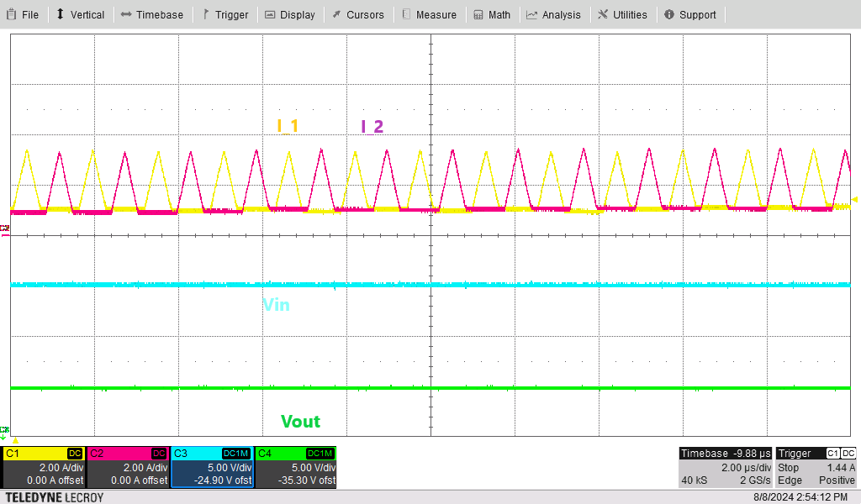Screen dimensions: 861x504
Task: Open the Vertical menu
Action: click(x=80, y=14)
